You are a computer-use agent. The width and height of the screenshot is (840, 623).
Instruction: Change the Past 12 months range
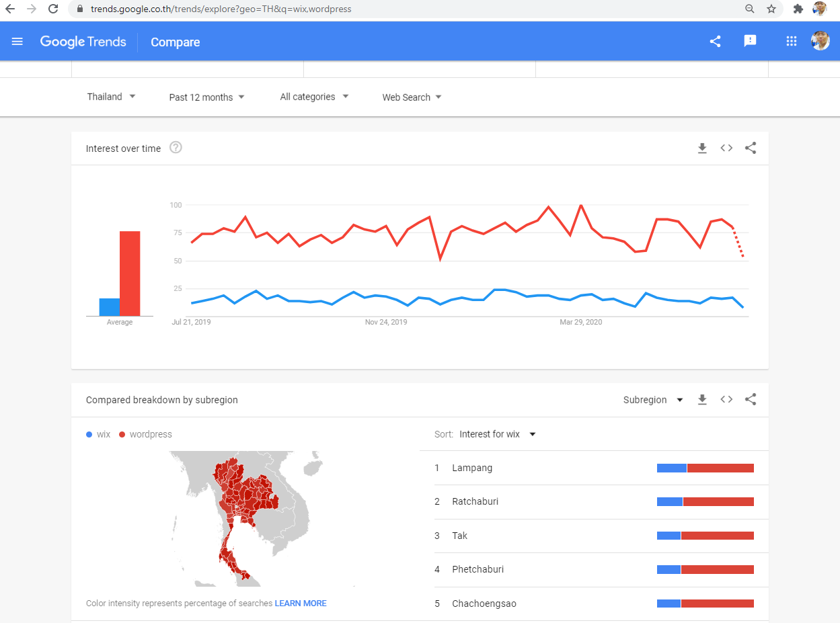pyautogui.click(x=206, y=97)
